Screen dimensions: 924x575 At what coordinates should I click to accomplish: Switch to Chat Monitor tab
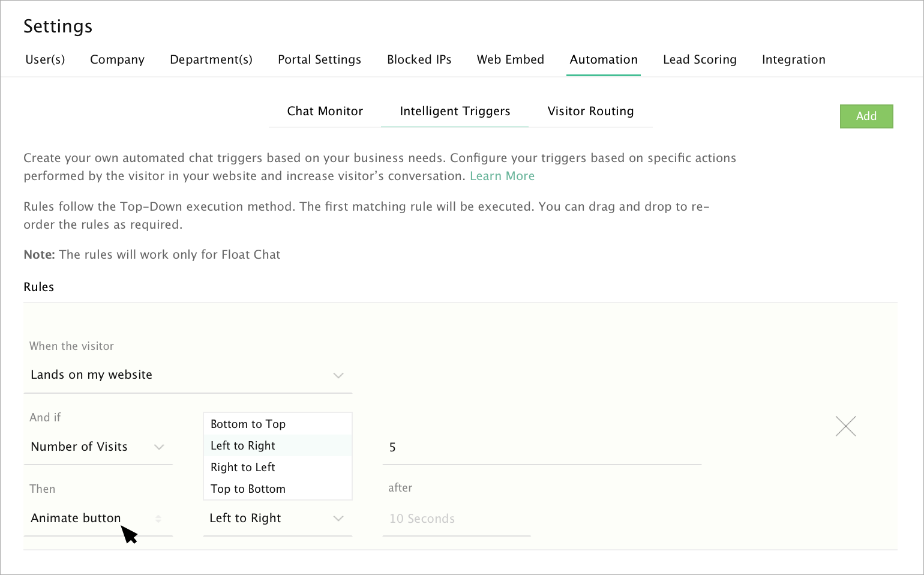click(x=325, y=111)
